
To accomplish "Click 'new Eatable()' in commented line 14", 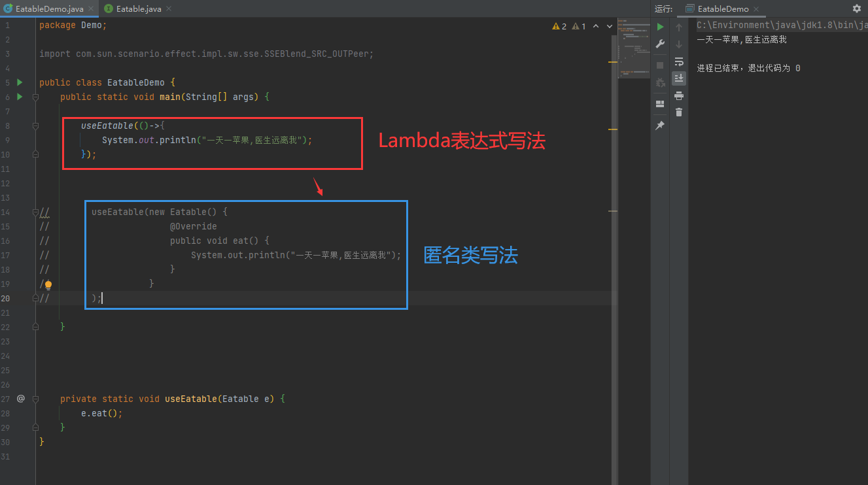I will click(182, 212).
